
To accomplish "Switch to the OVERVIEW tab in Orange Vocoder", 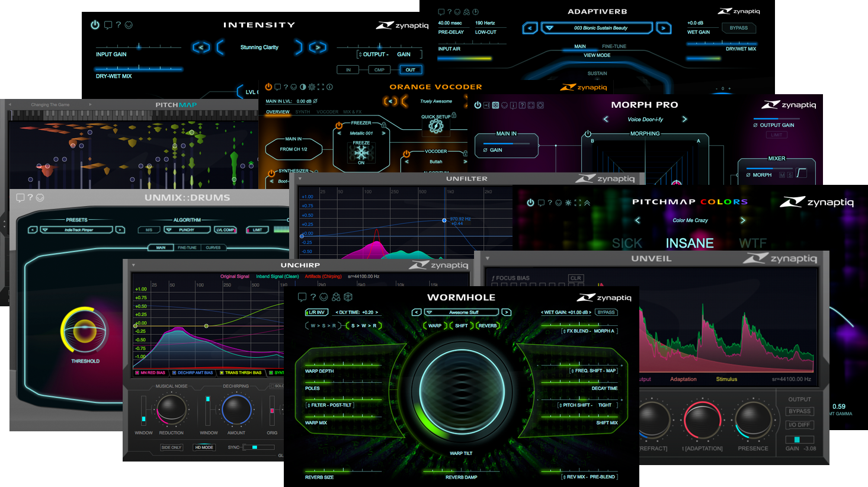I will click(277, 112).
